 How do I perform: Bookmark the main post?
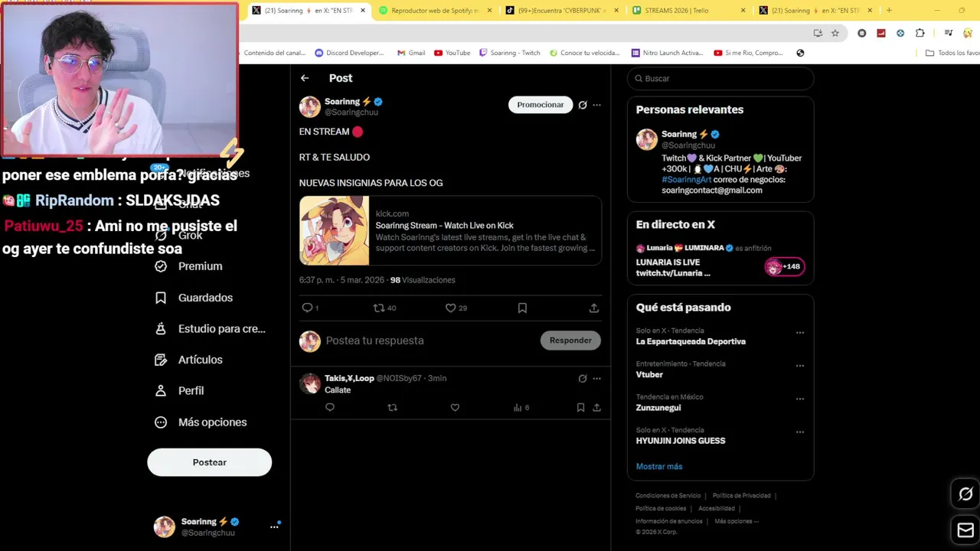pos(522,308)
